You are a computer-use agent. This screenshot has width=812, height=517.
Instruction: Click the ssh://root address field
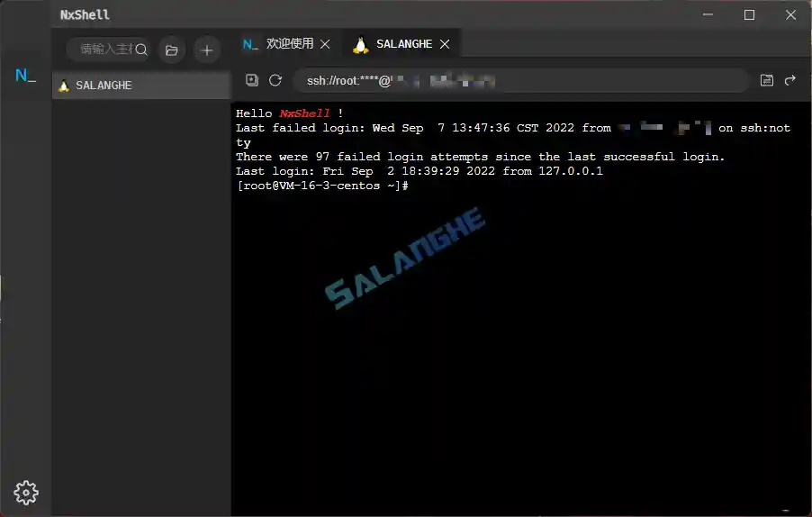(521, 81)
